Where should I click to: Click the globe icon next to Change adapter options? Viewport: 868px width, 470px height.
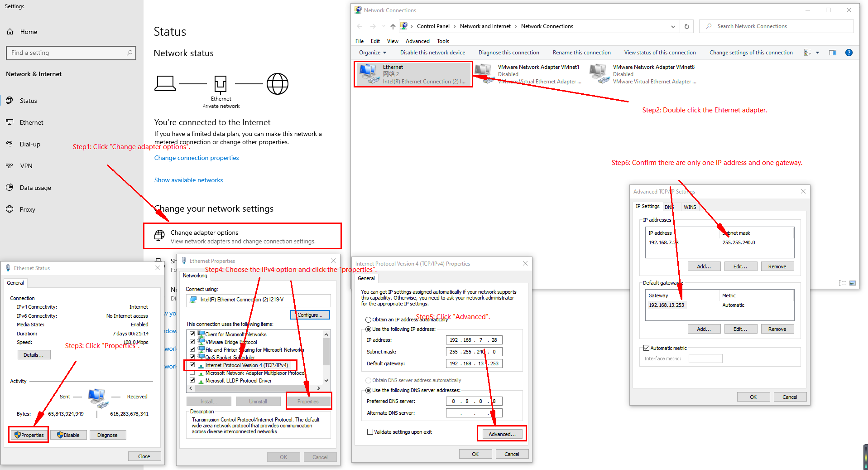pyautogui.click(x=159, y=235)
